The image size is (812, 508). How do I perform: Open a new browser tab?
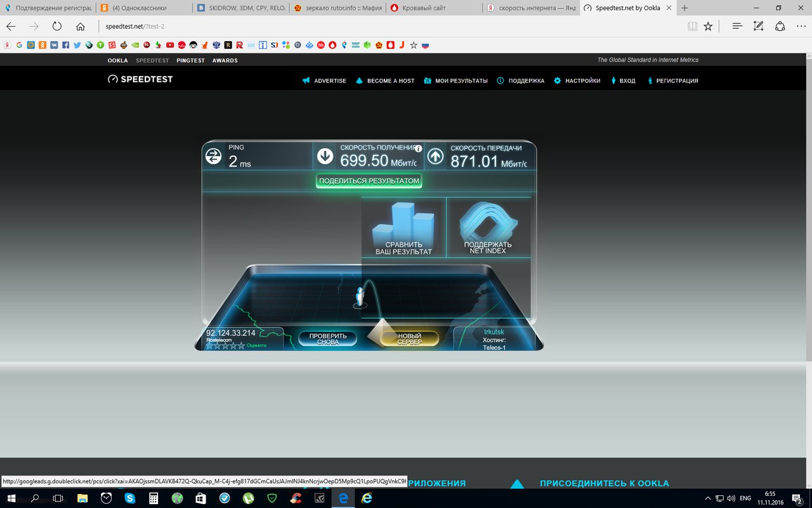[684, 8]
